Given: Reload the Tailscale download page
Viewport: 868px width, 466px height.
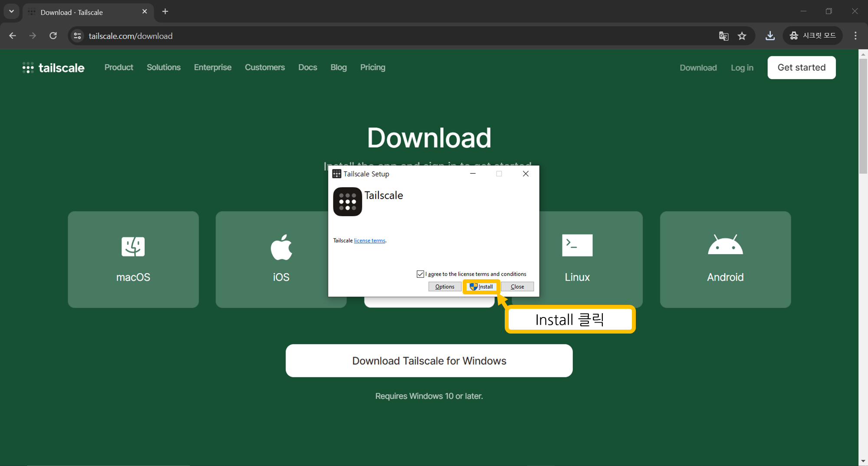Looking at the screenshot, I should [53, 36].
